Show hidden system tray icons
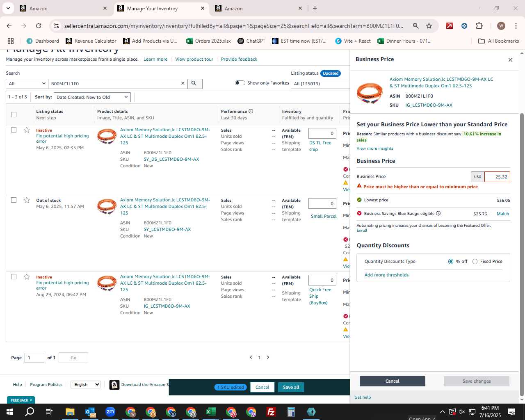525x420 pixels. pyautogui.click(x=442, y=412)
